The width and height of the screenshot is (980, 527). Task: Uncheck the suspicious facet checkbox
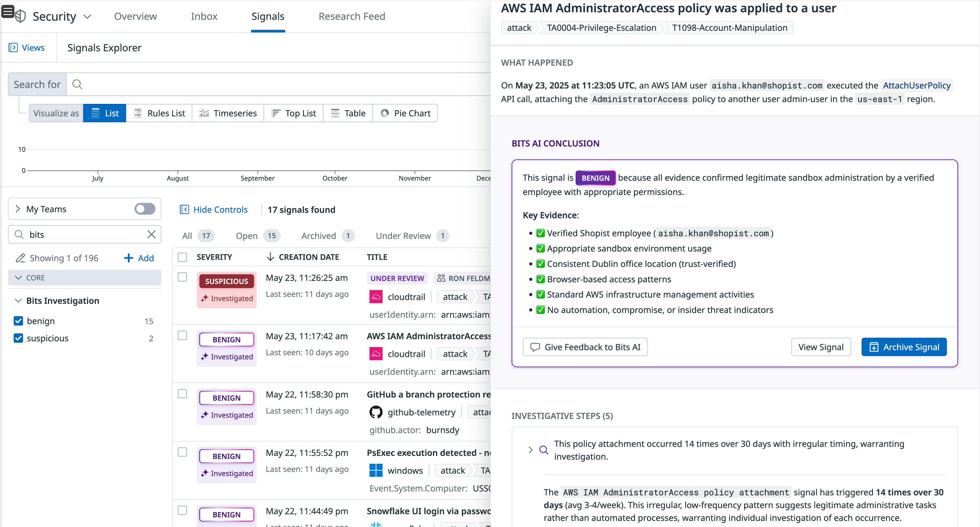point(18,338)
